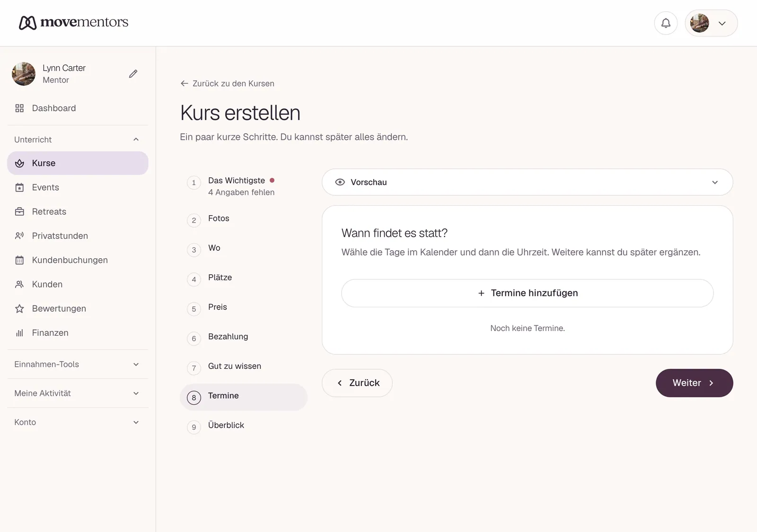Click the Dashboard grid icon

click(19, 108)
